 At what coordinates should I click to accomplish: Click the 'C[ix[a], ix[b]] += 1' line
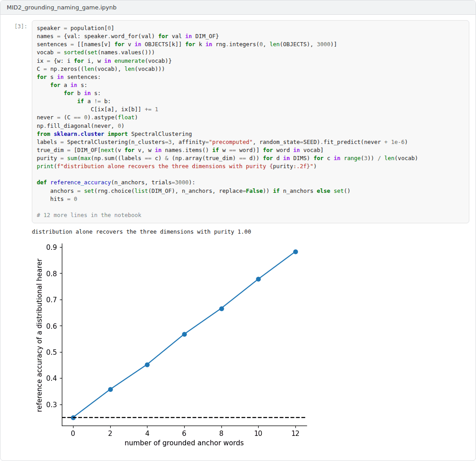tap(125, 109)
